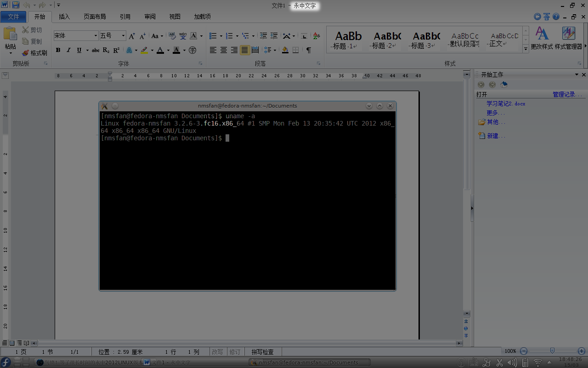Decrease font size with shrink font icon

coord(142,36)
